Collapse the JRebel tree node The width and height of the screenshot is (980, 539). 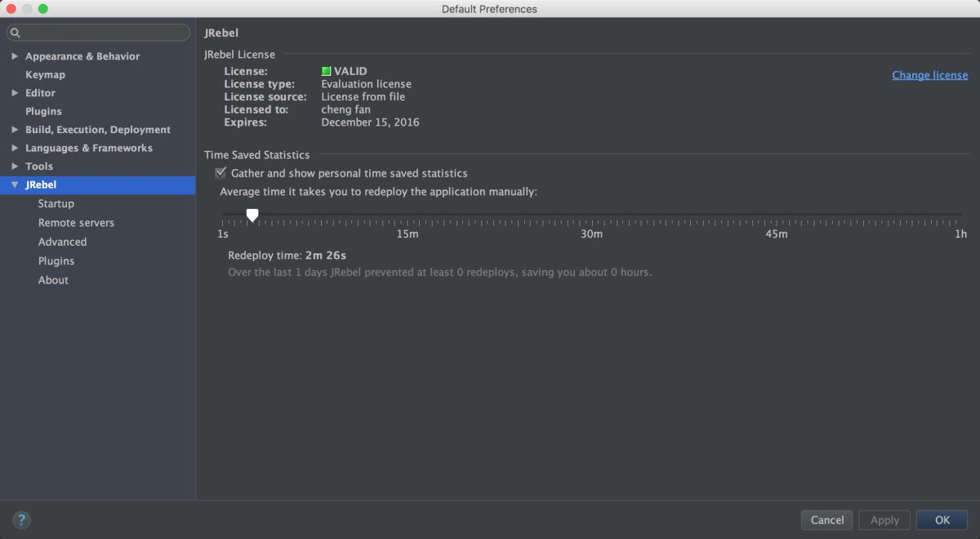coord(16,185)
